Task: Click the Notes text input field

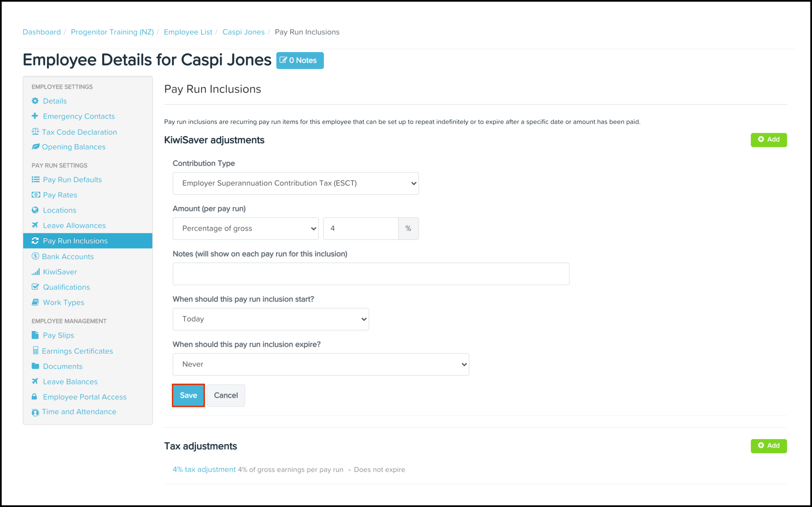Action: [371, 274]
